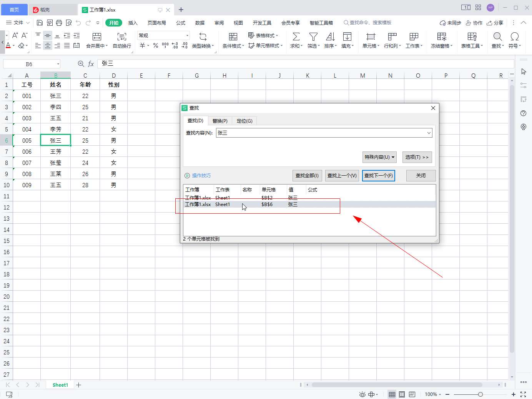The image size is (532, 399).
Task: Switch to the 插入 ribbon tab
Action: 133,23
